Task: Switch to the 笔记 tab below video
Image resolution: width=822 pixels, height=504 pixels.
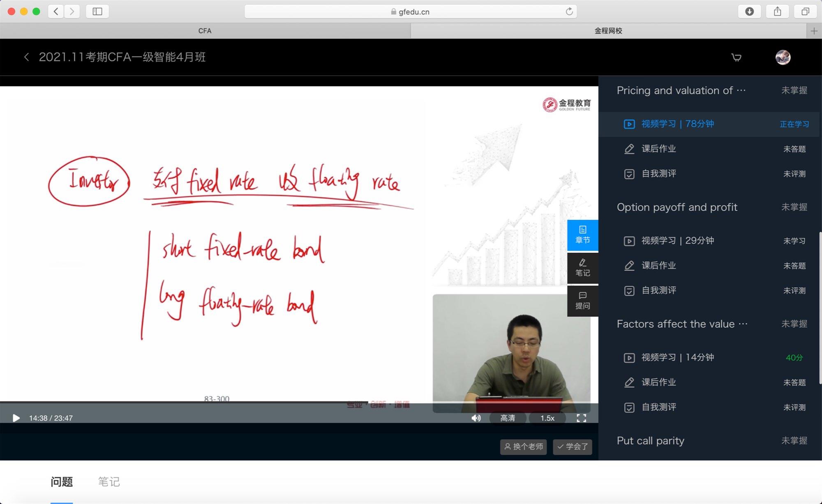Action: coord(109,482)
